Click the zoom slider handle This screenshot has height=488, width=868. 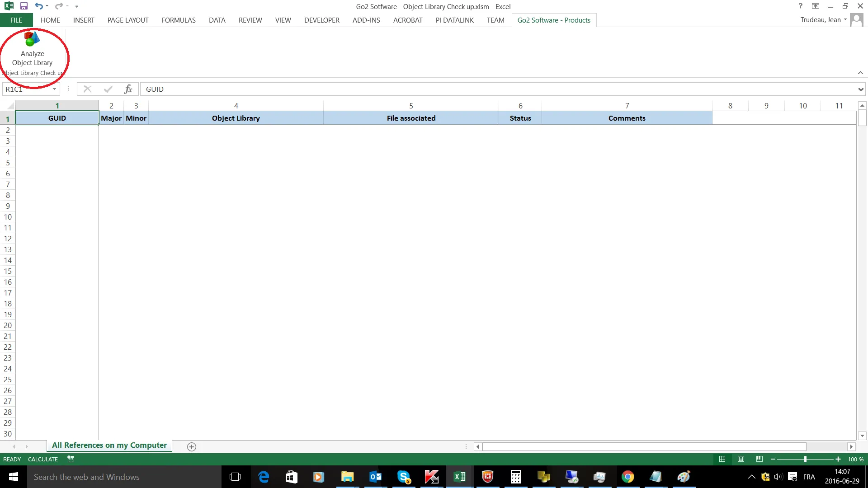805,459
